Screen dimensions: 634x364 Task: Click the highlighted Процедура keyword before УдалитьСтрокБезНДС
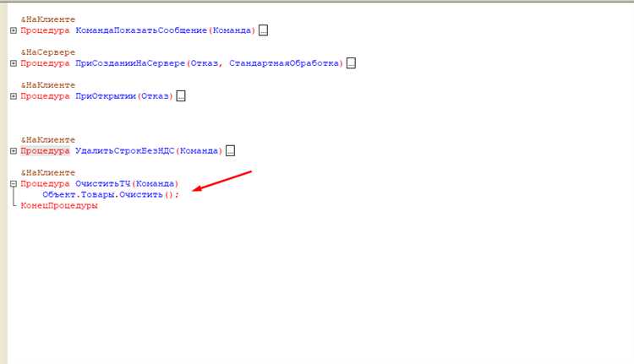[x=46, y=151]
